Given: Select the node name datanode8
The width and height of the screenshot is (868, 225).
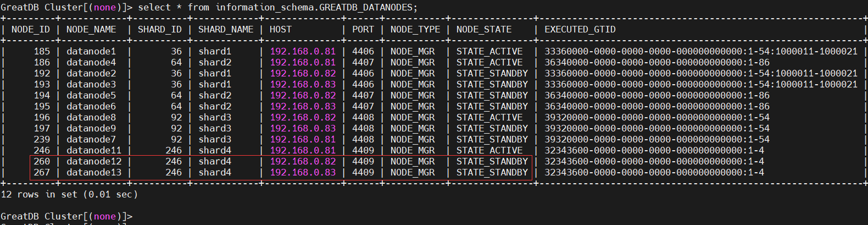Looking at the screenshot, I should [x=91, y=118].
